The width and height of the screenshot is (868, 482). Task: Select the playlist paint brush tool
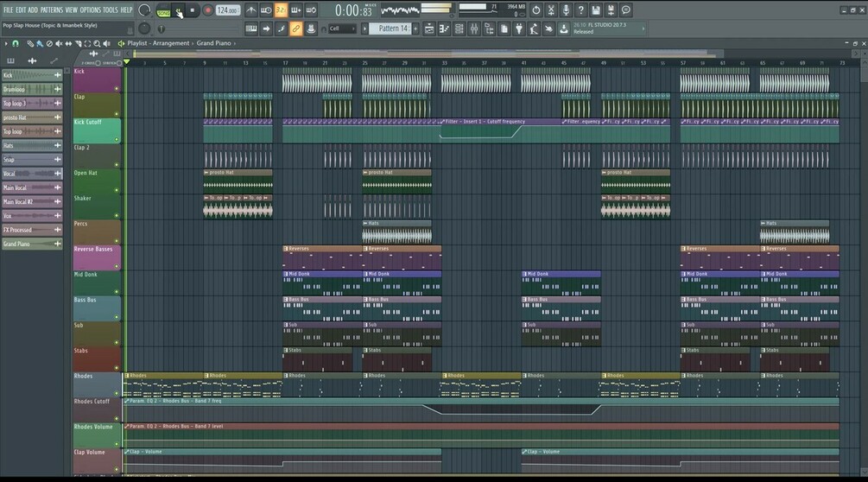point(40,43)
